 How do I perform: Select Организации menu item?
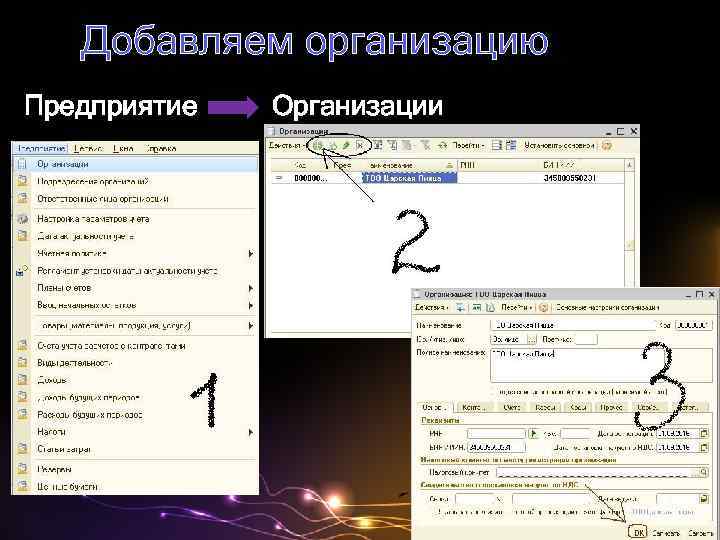(135, 164)
